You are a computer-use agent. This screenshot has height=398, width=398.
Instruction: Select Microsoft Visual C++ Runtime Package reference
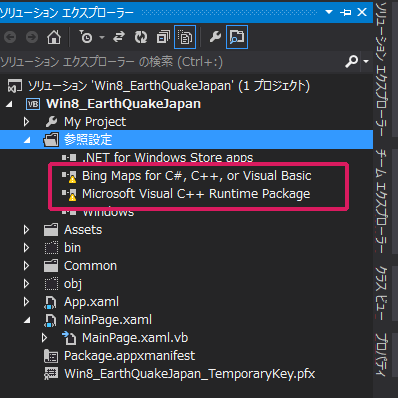pyautogui.click(x=196, y=194)
